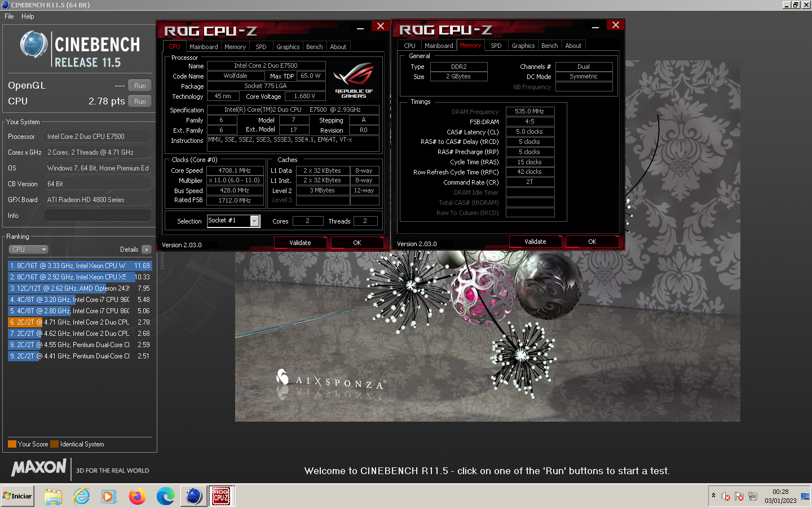
Task: Click OK in right CPU-Z window
Action: coord(592,242)
